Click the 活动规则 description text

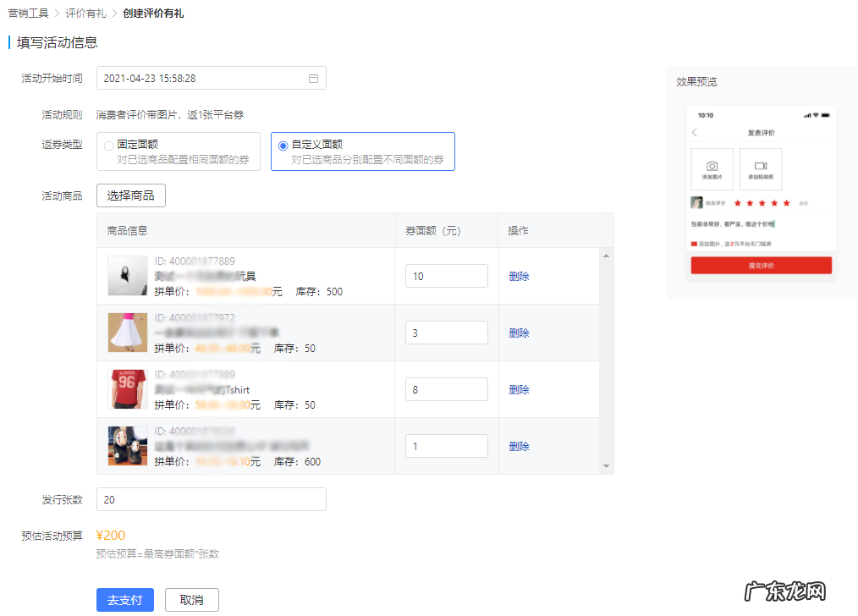tap(170, 115)
